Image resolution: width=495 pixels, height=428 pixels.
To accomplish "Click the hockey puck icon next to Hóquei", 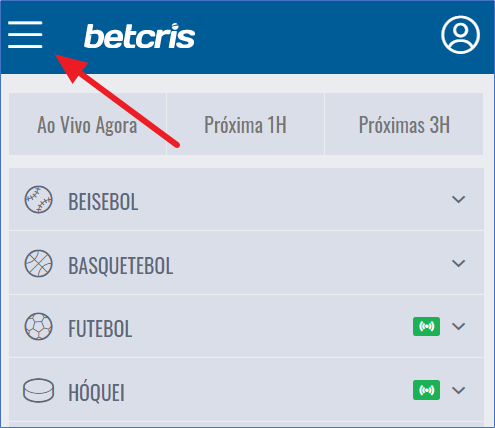I will (x=38, y=390).
